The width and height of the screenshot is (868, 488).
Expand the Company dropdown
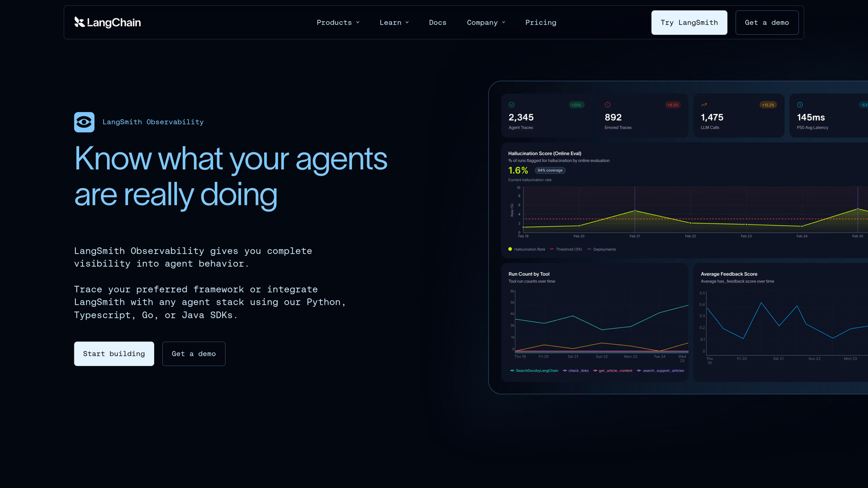coord(486,22)
